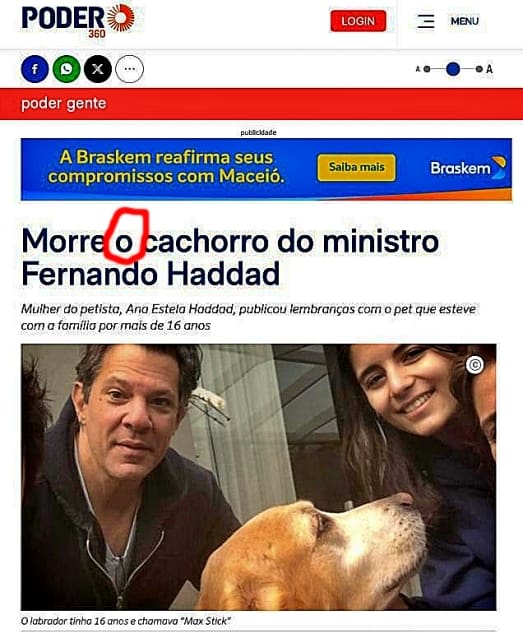Image resolution: width=523 pixels, height=638 pixels.
Task: Expand the MENU label
Action: (464, 21)
